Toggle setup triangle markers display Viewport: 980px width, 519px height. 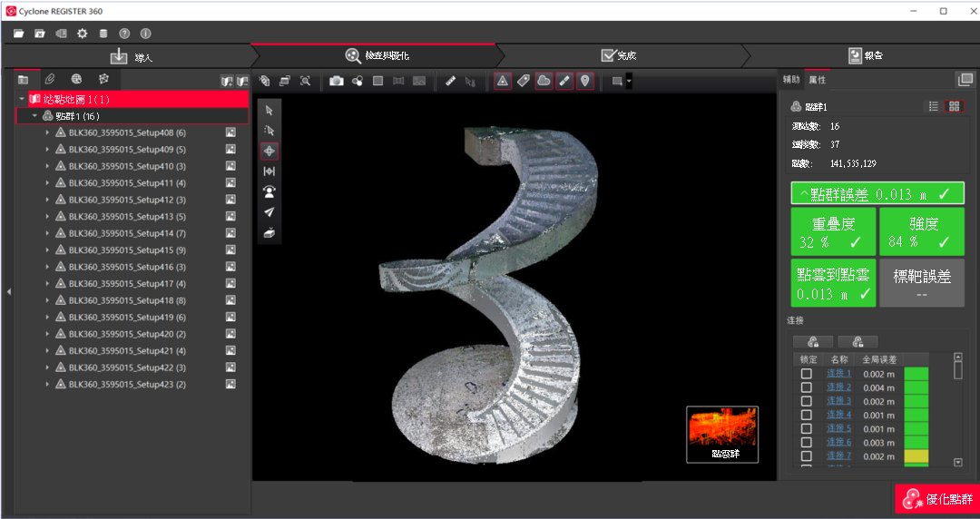503,81
